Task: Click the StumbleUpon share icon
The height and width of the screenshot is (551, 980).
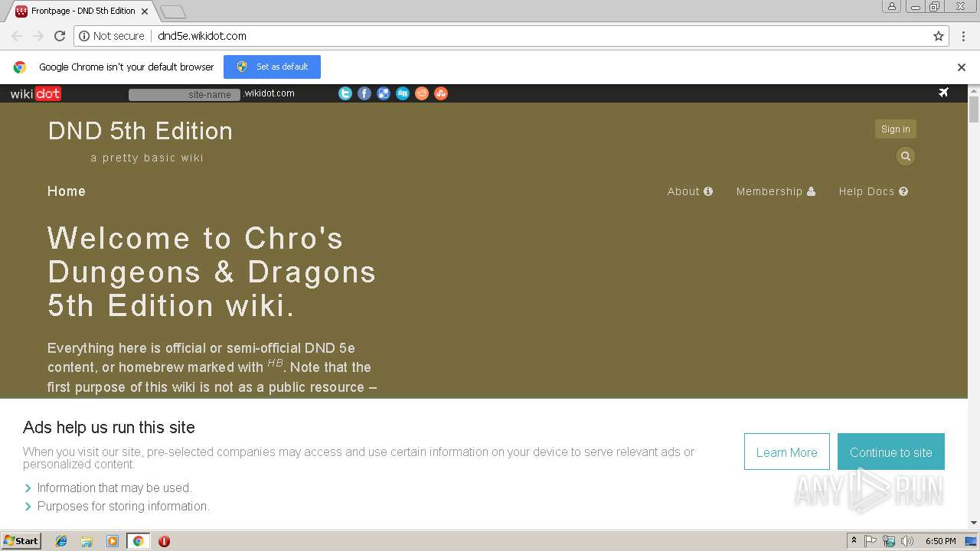Action: (x=441, y=93)
